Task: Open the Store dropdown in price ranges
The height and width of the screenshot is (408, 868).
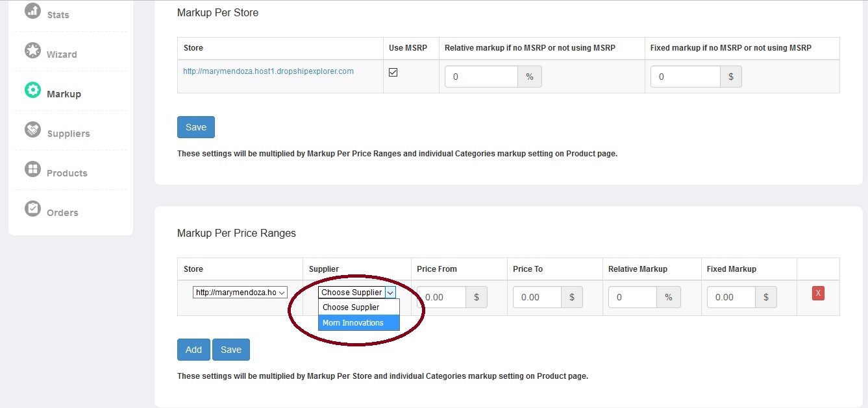Action: pos(240,293)
